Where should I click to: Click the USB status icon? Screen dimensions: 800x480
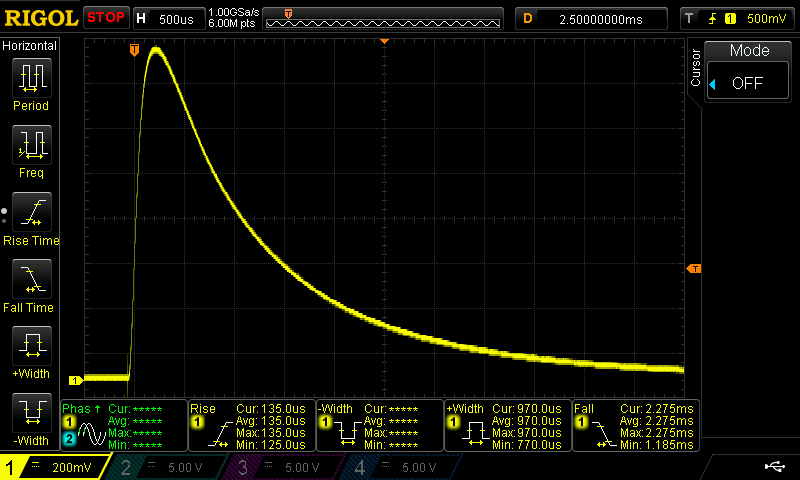(x=774, y=466)
